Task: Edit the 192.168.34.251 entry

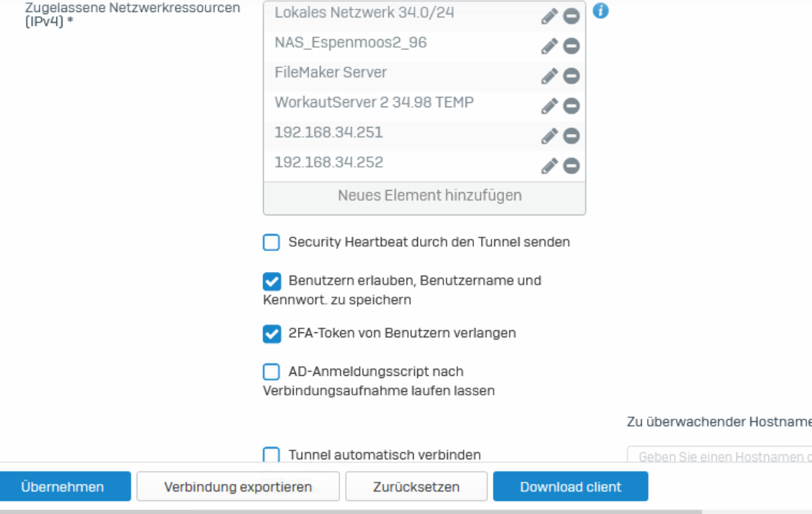Action: (549, 136)
